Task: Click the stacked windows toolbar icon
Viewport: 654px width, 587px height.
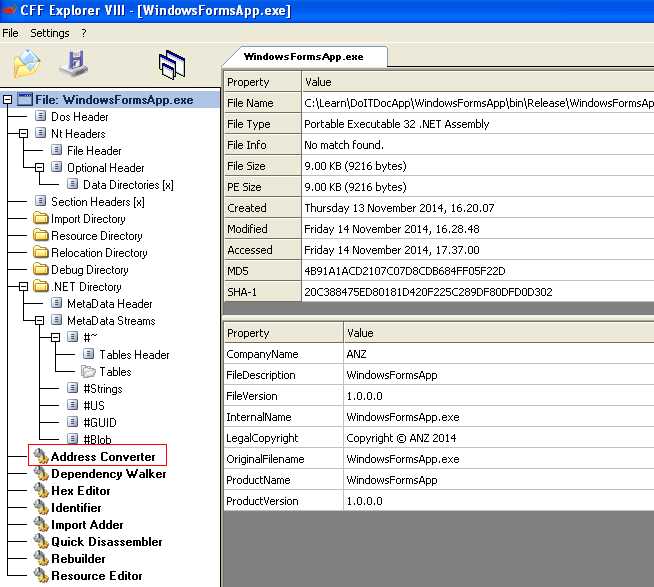Action: click(172, 65)
